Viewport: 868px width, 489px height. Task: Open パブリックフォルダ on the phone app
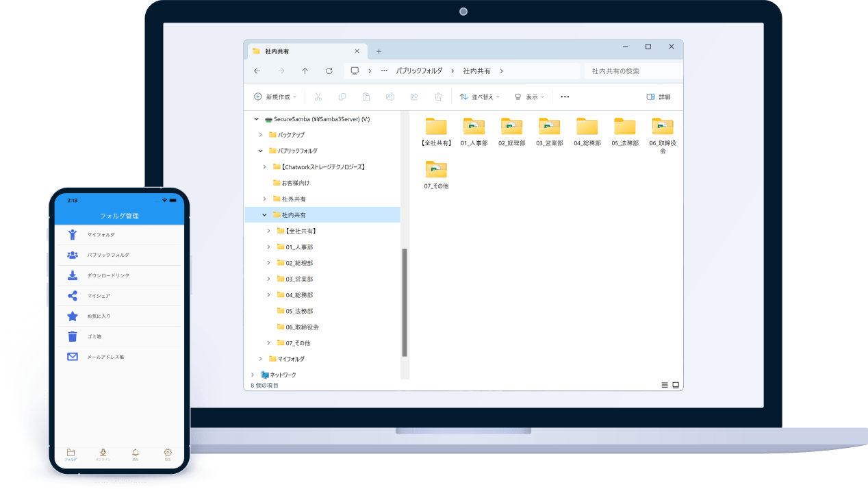tap(119, 255)
